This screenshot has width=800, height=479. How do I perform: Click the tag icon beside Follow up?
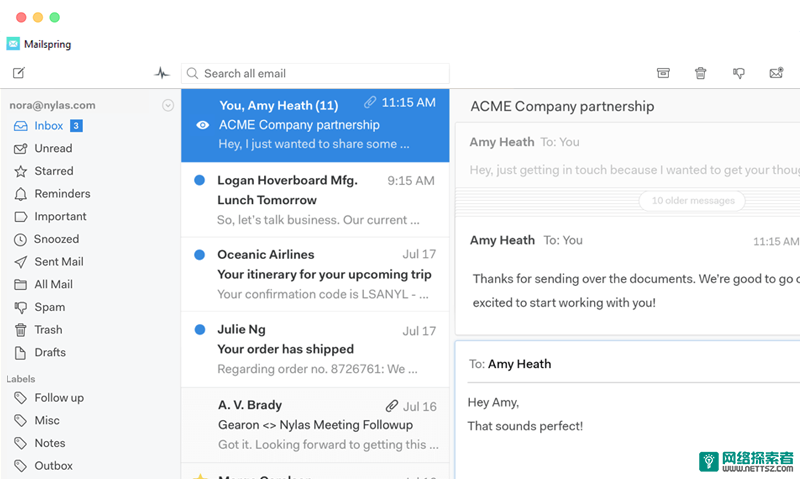[x=20, y=398]
